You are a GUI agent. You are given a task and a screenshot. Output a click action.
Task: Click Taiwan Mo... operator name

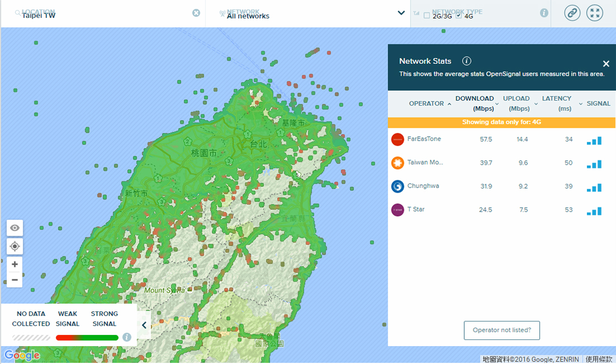tap(425, 162)
